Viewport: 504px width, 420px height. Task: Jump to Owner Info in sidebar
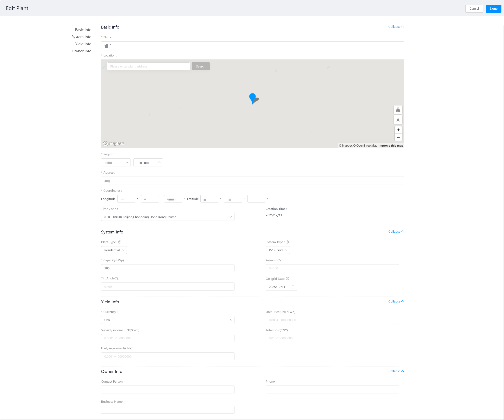pos(82,51)
